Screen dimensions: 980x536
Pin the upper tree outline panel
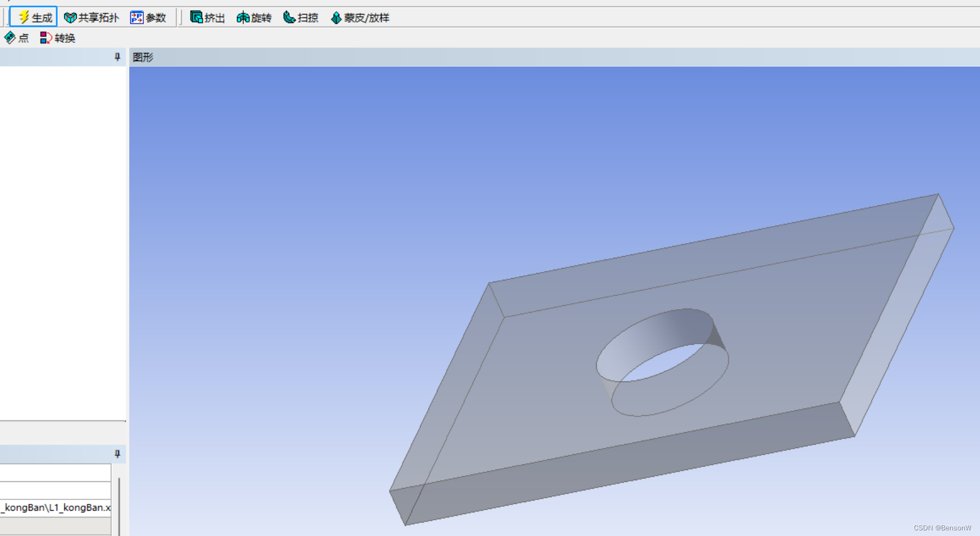coord(117,57)
